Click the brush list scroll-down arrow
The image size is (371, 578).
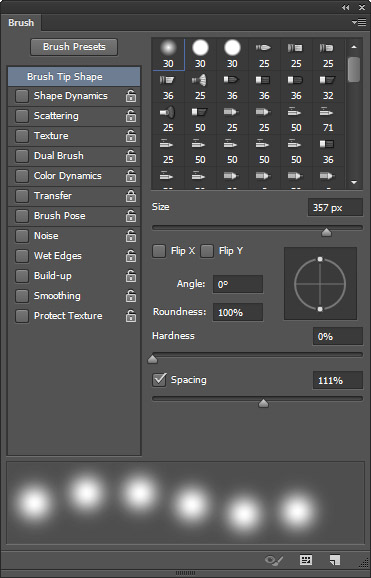(x=354, y=182)
